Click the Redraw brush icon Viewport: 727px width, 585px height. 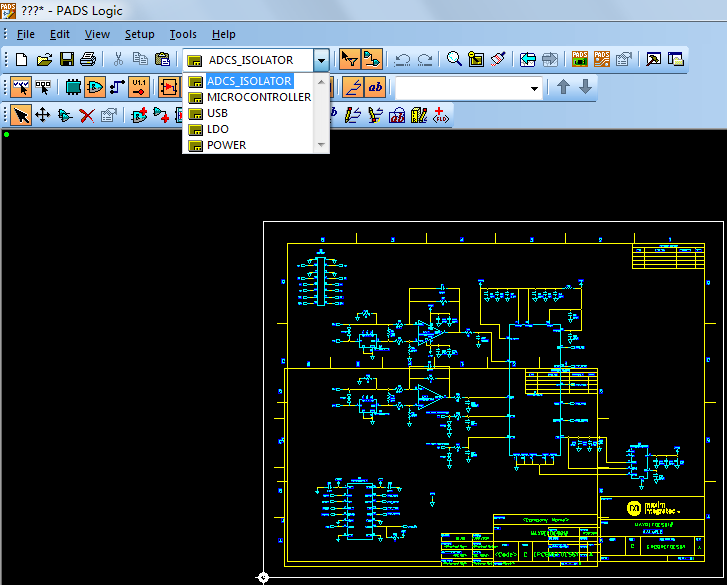(498, 59)
